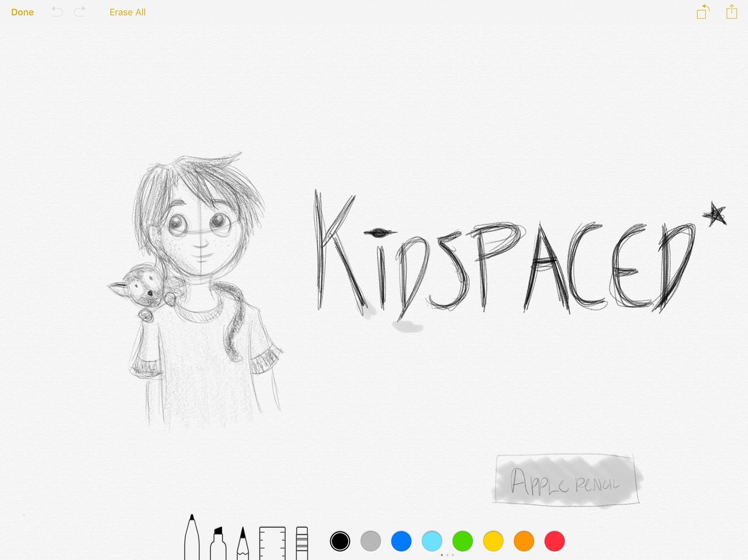Erase All strokes from the sketch
This screenshot has height=560, width=748.
(x=127, y=12)
